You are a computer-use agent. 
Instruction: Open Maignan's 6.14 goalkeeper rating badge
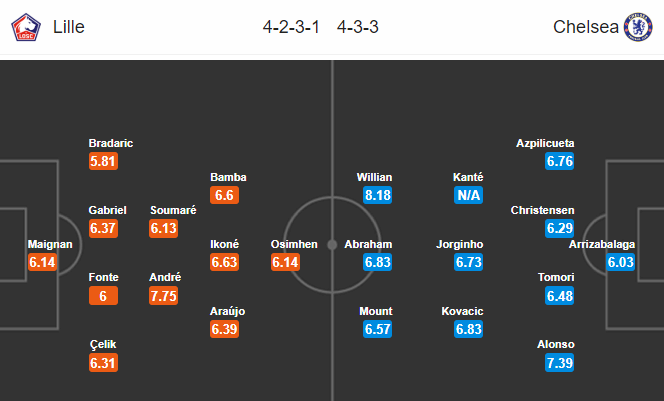(42, 262)
